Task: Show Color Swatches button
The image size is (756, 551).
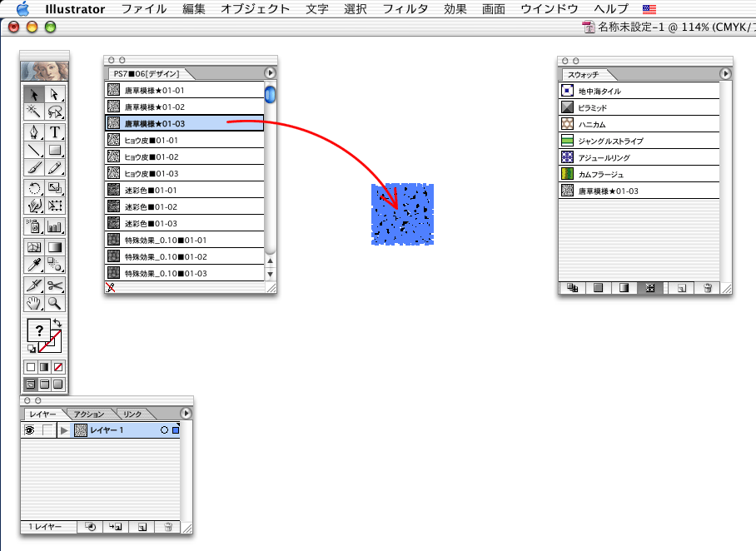Action: (x=599, y=288)
